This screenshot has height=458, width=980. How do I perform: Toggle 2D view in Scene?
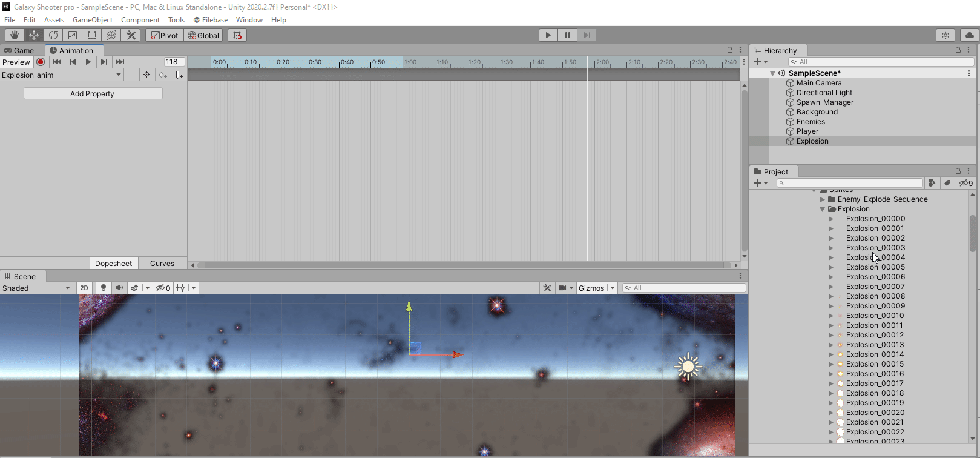84,288
